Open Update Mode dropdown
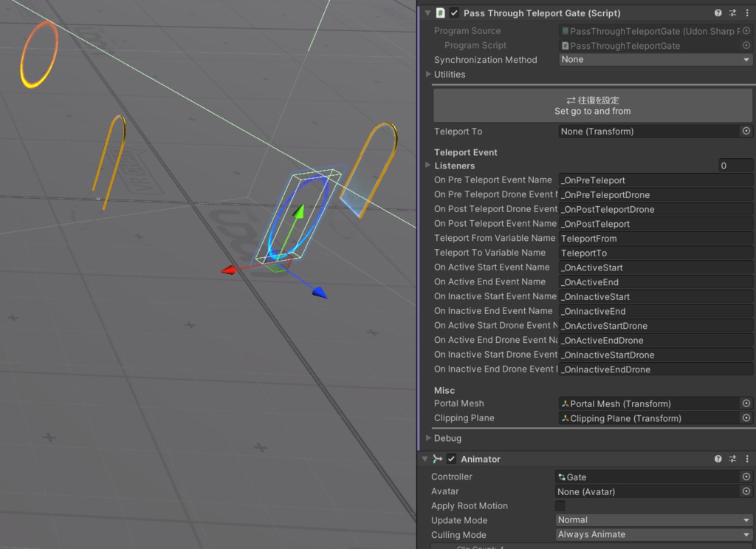This screenshot has width=756, height=549. (x=653, y=520)
